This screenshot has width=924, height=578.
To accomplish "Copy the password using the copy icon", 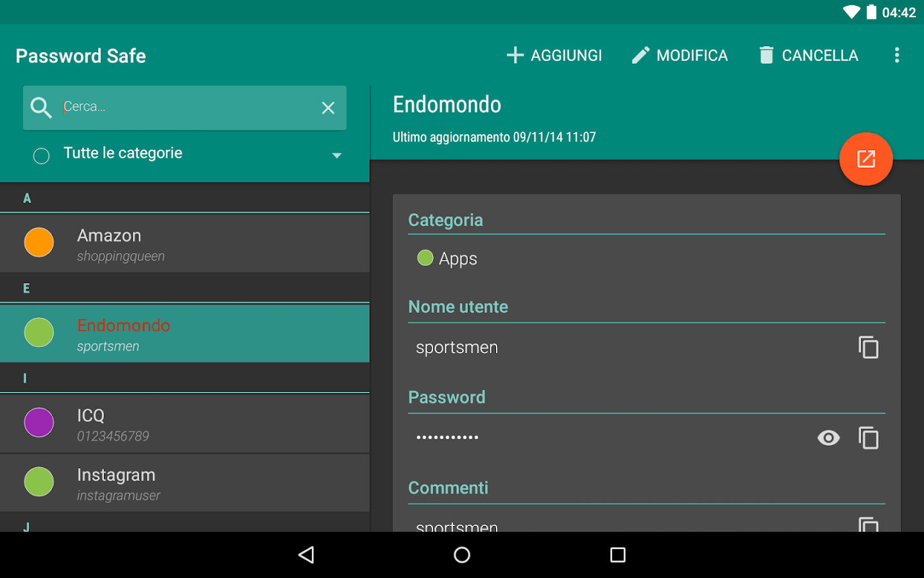I will click(x=869, y=437).
